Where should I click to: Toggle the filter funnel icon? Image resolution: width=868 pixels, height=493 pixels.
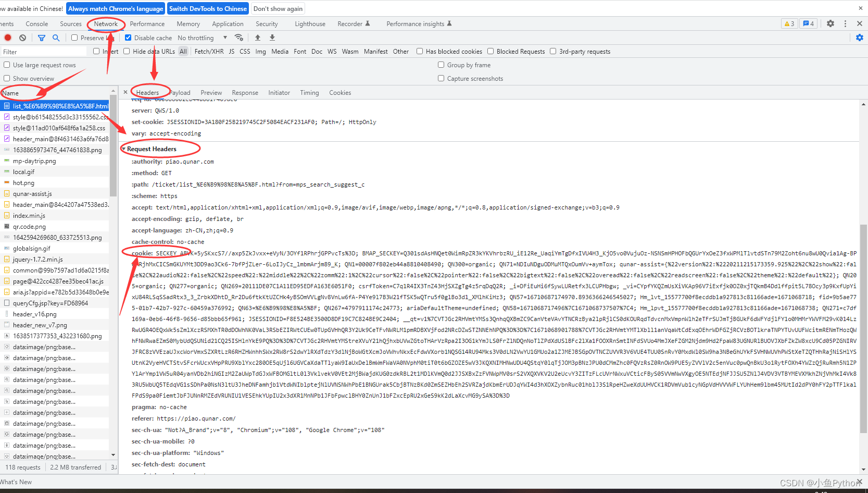[x=42, y=38]
